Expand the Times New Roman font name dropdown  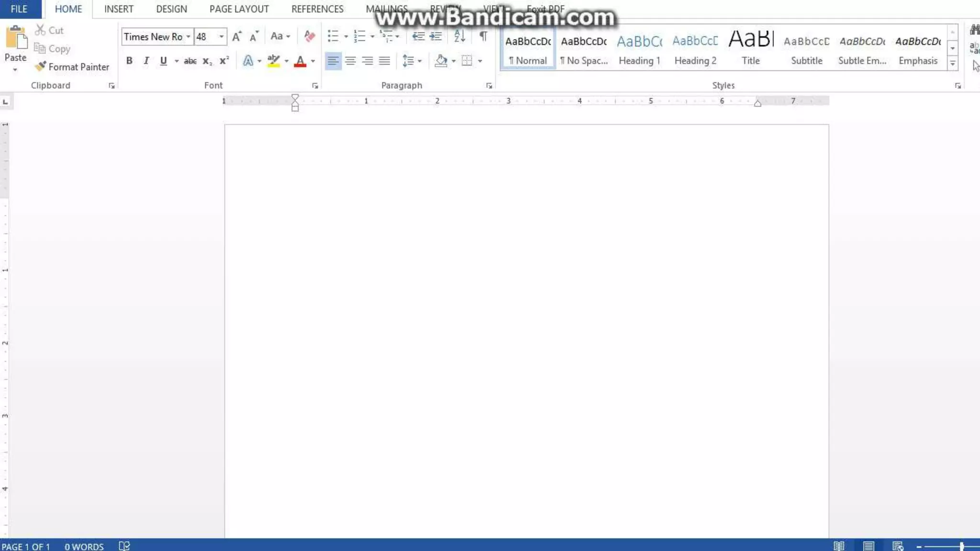pyautogui.click(x=188, y=36)
